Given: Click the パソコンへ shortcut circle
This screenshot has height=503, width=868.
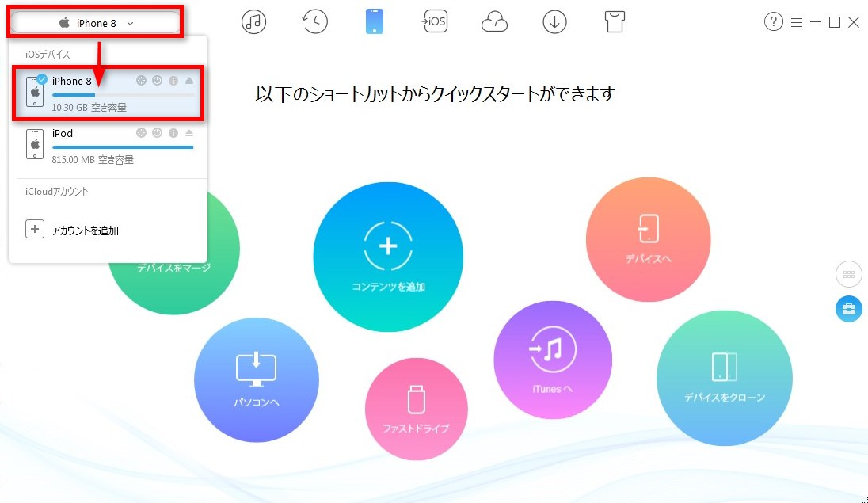Looking at the screenshot, I should tap(257, 380).
